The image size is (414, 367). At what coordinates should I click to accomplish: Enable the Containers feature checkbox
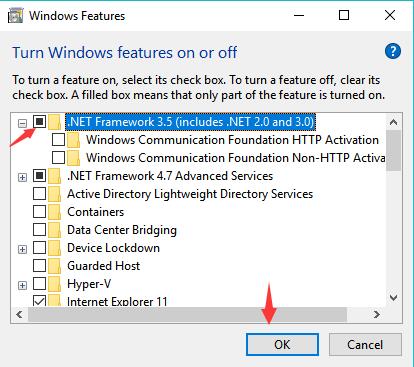point(39,212)
